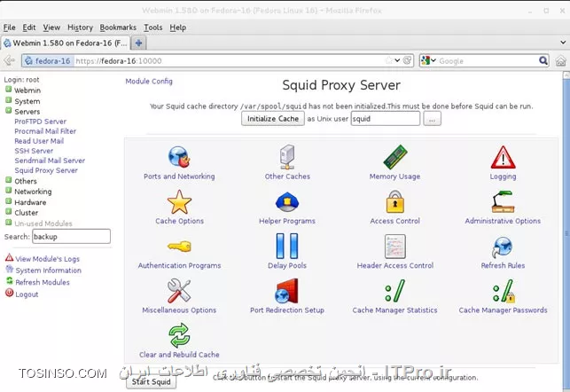570x392 pixels.
Task: Click the Start Squid button
Action: click(152, 381)
